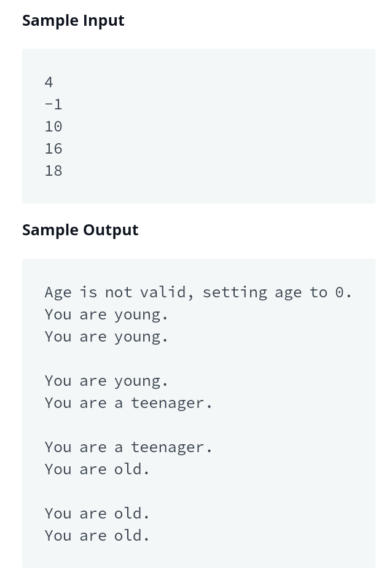Viewport: 392px width, 572px height.
Task: Click the second 'You are a teenager.' line
Action: [x=128, y=448]
